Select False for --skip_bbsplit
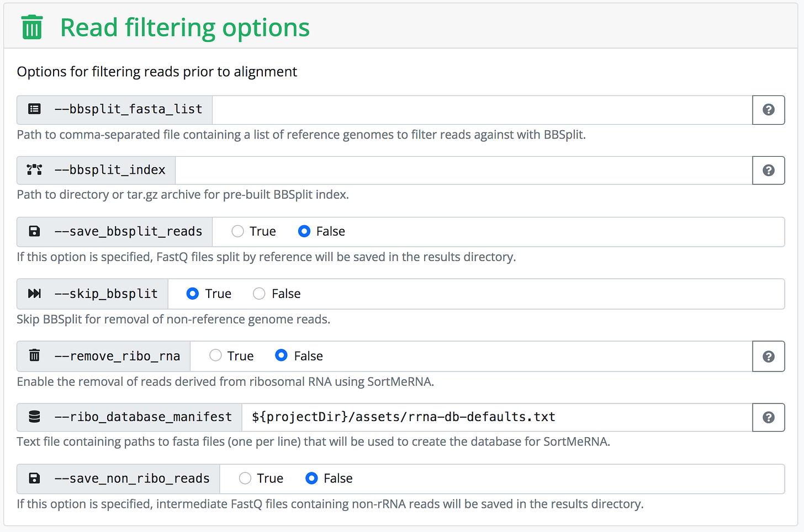This screenshot has width=804, height=532. point(259,293)
